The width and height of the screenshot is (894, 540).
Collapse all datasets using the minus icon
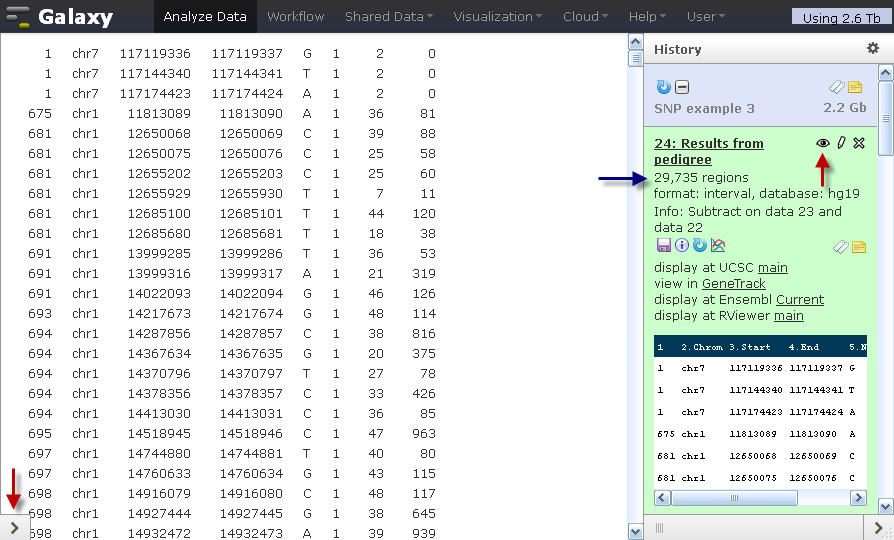(682, 87)
